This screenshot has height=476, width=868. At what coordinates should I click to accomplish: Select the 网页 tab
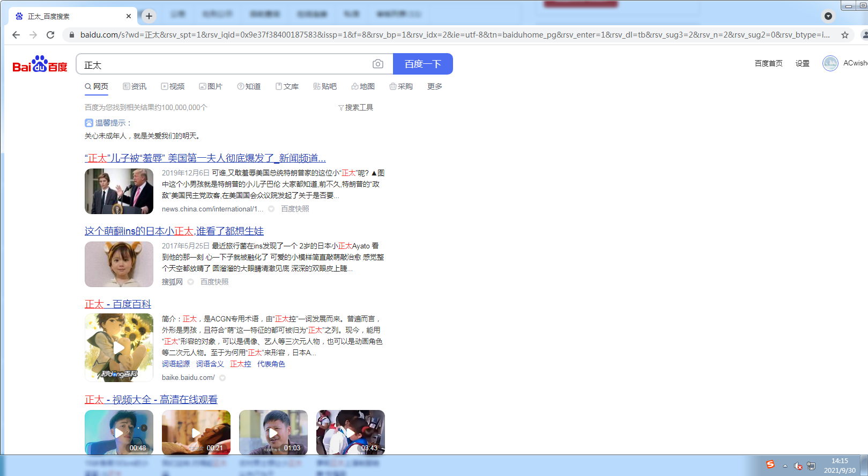97,86
